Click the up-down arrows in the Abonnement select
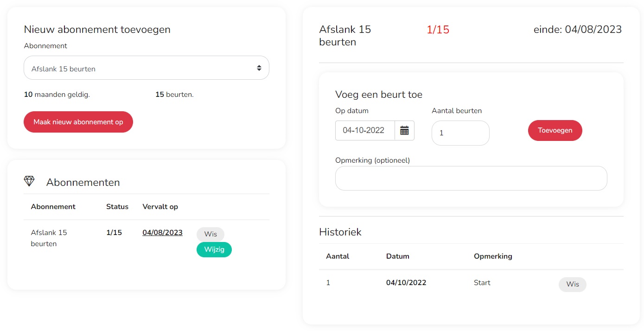 coord(259,68)
